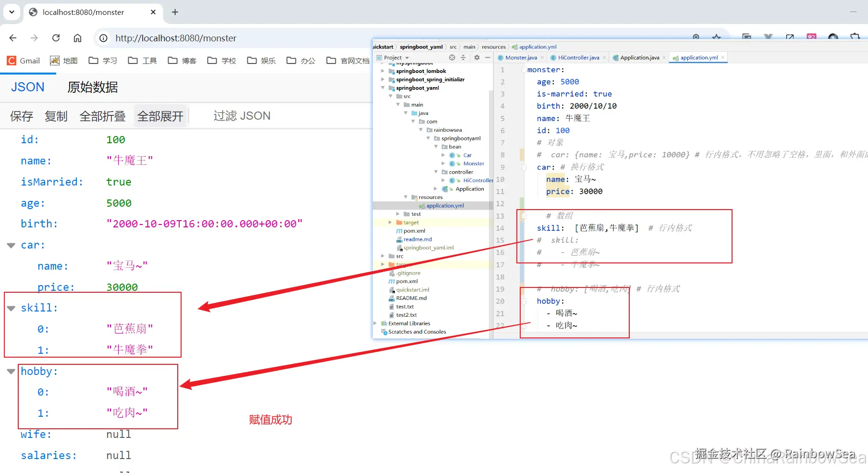
Task: Expand the springboot_lombok module
Action: [383, 71]
